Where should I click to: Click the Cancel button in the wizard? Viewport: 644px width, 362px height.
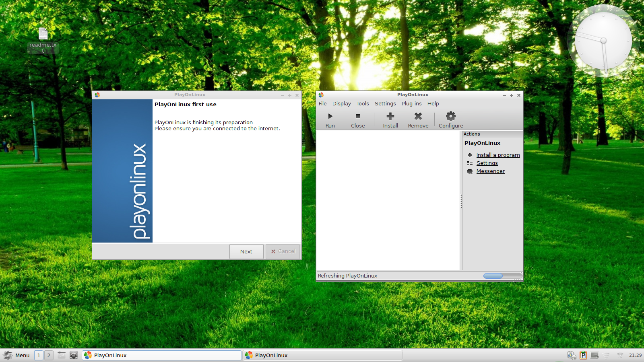point(283,252)
